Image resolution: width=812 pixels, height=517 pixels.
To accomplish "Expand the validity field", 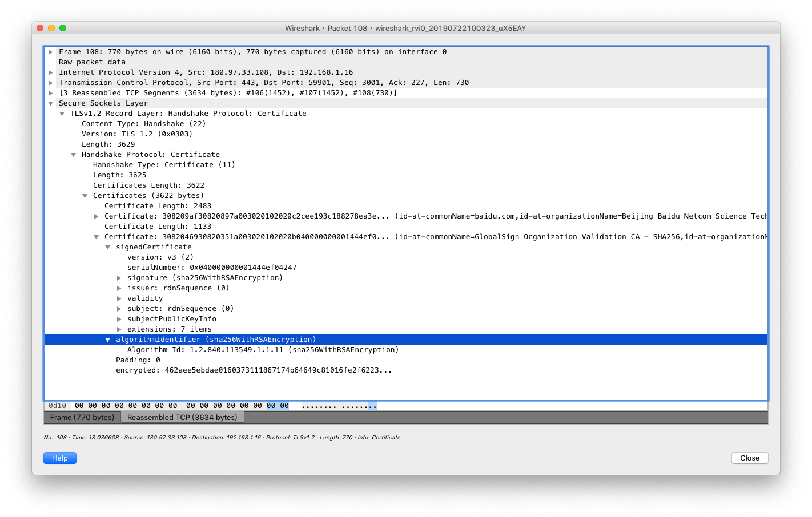I will point(119,298).
